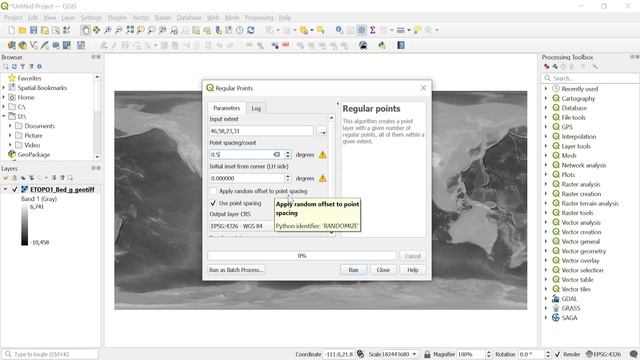Expand GDAL provider in toolbox

click(546, 298)
